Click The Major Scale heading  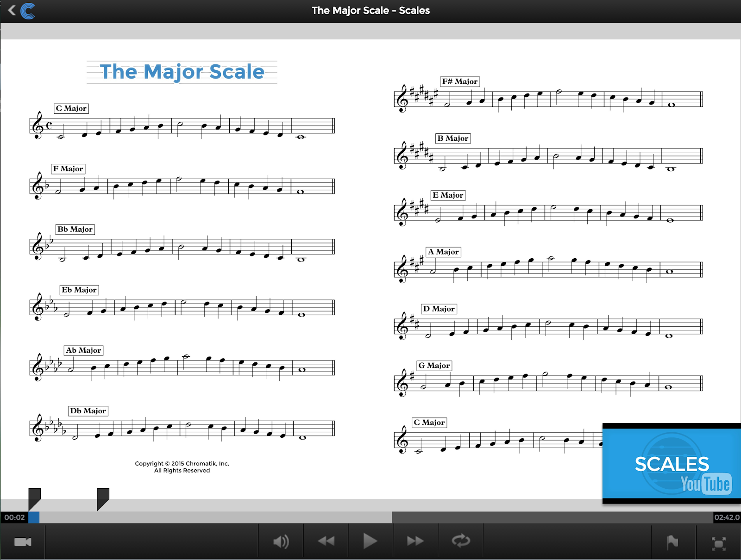[x=182, y=72]
